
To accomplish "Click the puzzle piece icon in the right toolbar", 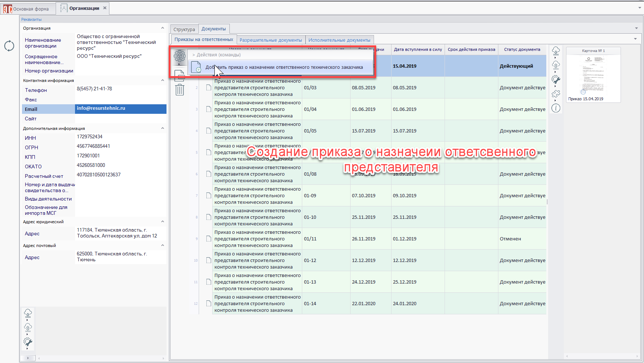I will 556,94.
